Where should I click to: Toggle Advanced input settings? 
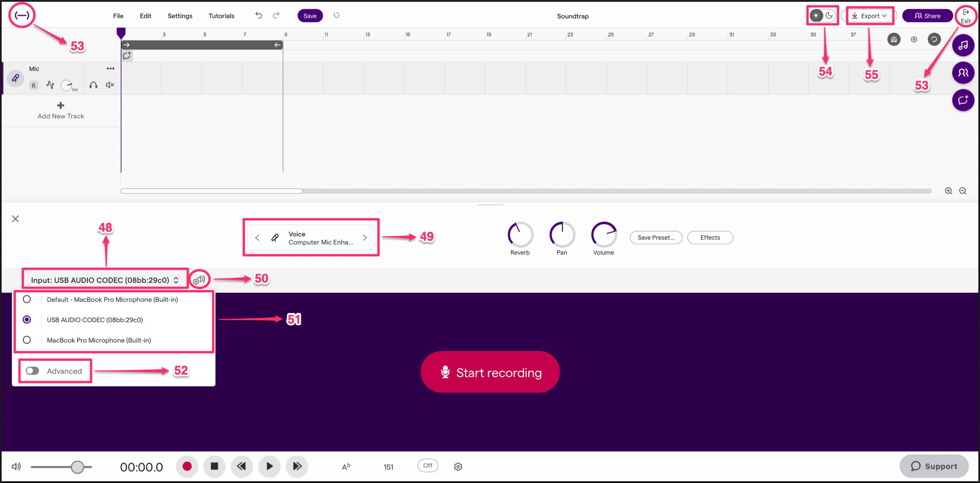tap(32, 370)
